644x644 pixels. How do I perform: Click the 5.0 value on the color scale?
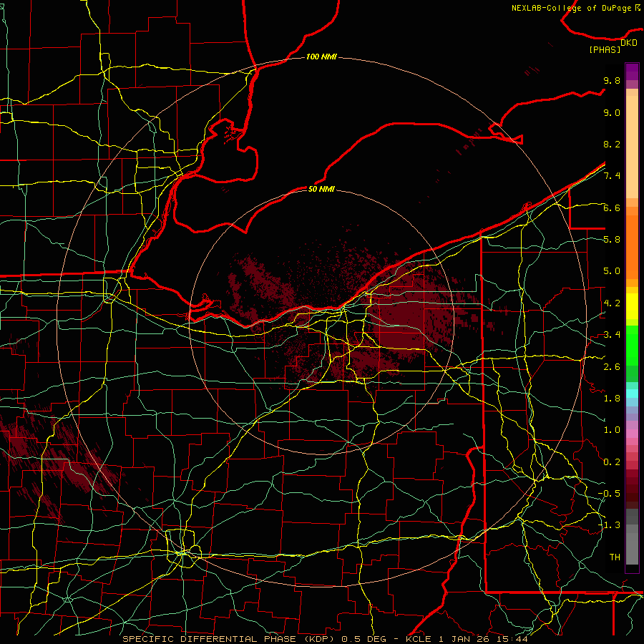[x=612, y=271]
